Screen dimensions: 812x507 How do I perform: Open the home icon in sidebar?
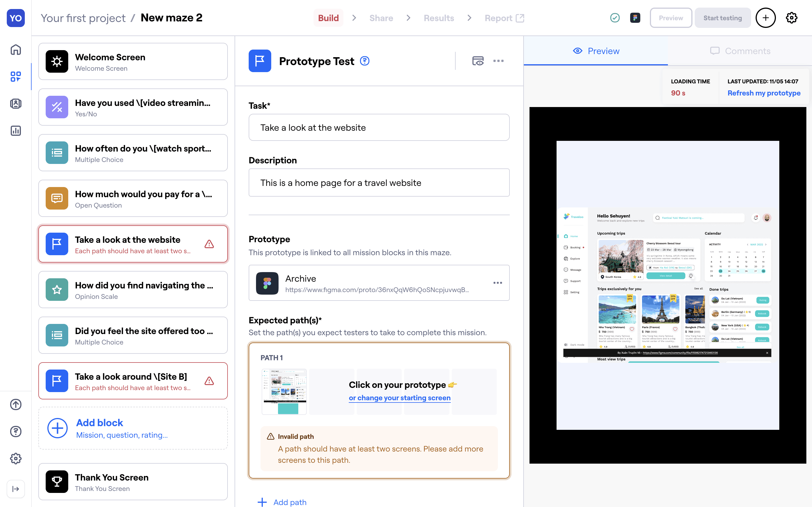[16, 50]
